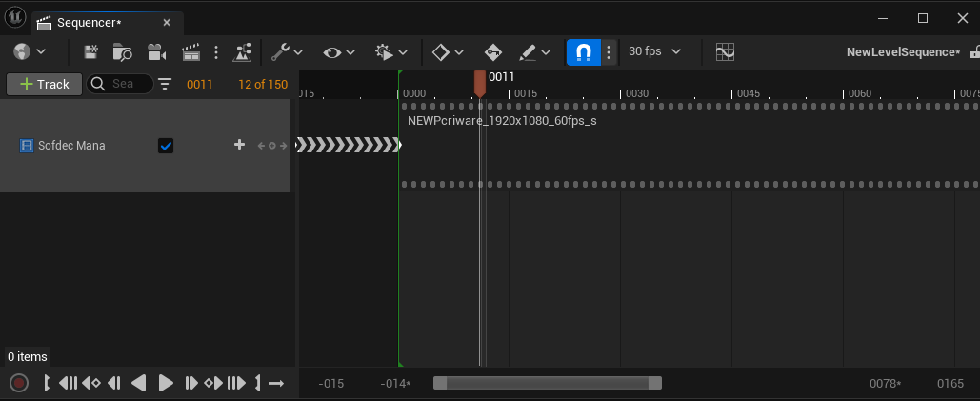Click the red record button

[x=18, y=383]
